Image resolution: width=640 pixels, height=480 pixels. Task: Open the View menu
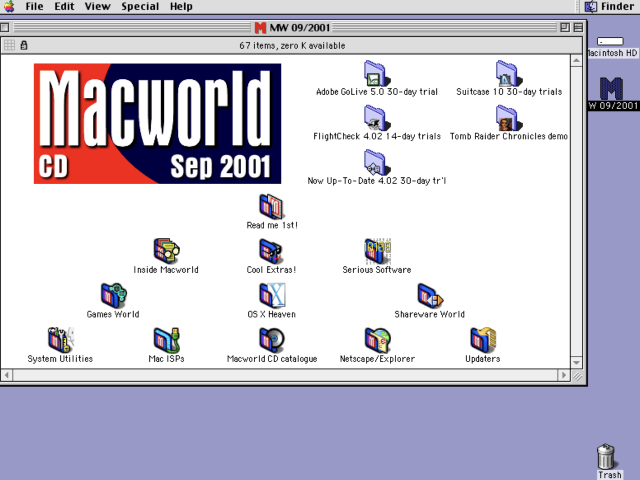coord(98,7)
